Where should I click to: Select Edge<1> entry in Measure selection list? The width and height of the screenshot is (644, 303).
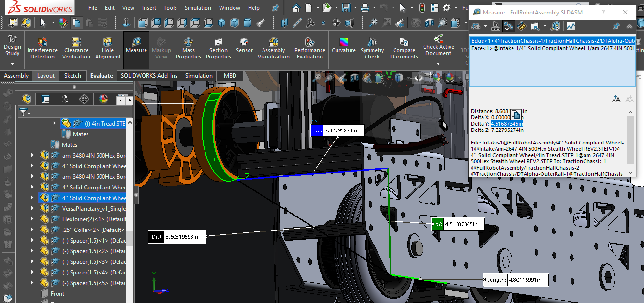tap(553, 41)
